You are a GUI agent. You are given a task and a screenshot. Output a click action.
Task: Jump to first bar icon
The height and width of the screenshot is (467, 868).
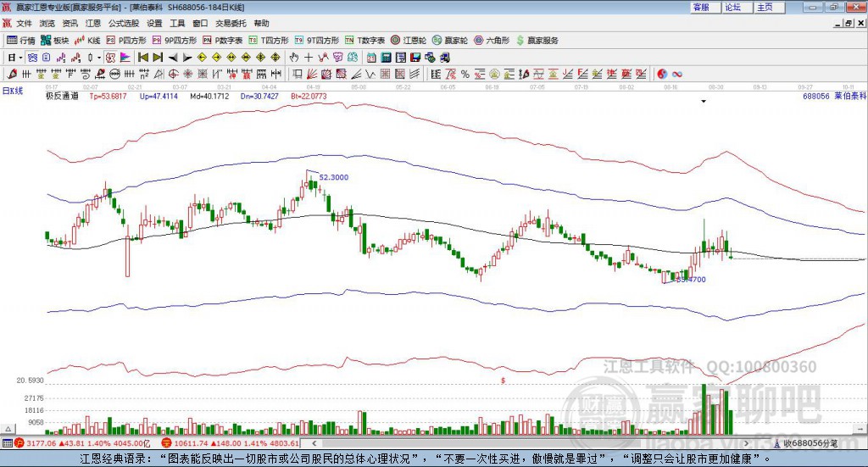tap(142, 58)
